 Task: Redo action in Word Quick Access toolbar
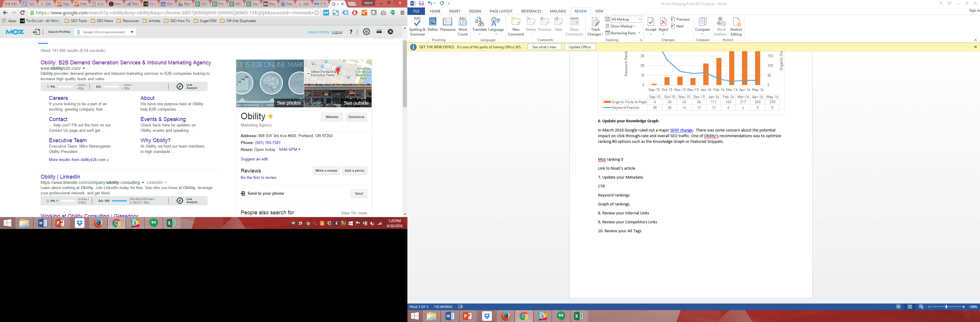click(x=442, y=3)
